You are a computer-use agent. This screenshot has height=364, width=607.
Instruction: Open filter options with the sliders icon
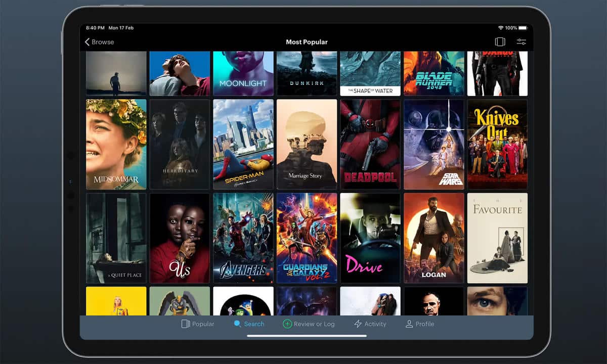[x=521, y=42]
